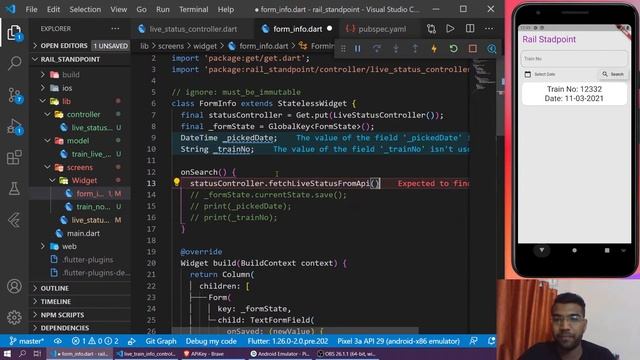Open the Search view in activity bar
This screenshot has height=360, width=640.
pos(14,63)
